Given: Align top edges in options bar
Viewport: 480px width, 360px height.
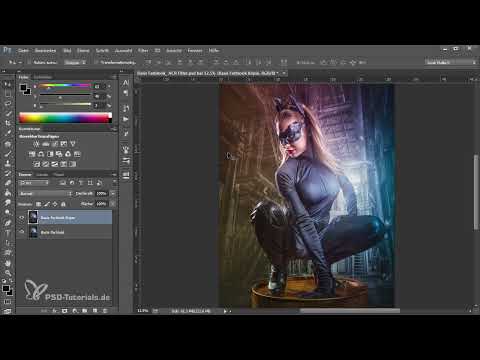Looking at the screenshot, I should [x=149, y=62].
